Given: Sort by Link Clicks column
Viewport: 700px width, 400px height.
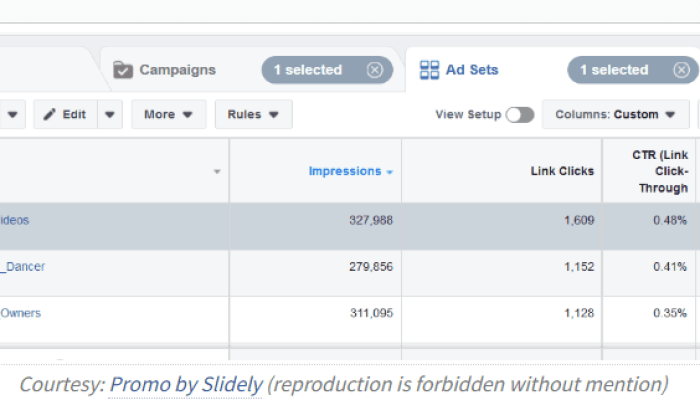Looking at the screenshot, I should click(x=562, y=171).
